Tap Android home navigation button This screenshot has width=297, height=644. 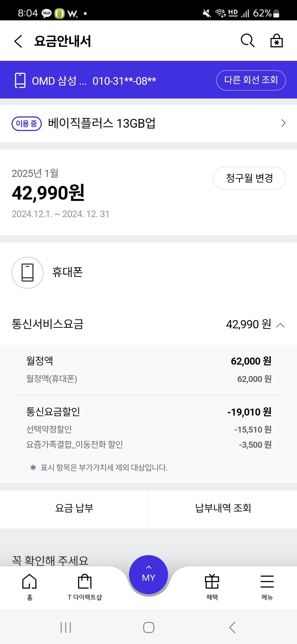(x=148, y=627)
